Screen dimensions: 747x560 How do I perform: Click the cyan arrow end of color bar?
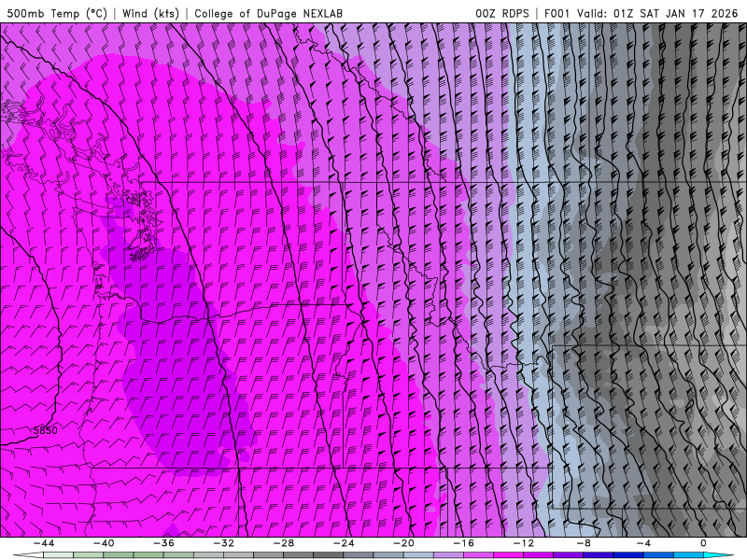[x=718, y=555]
